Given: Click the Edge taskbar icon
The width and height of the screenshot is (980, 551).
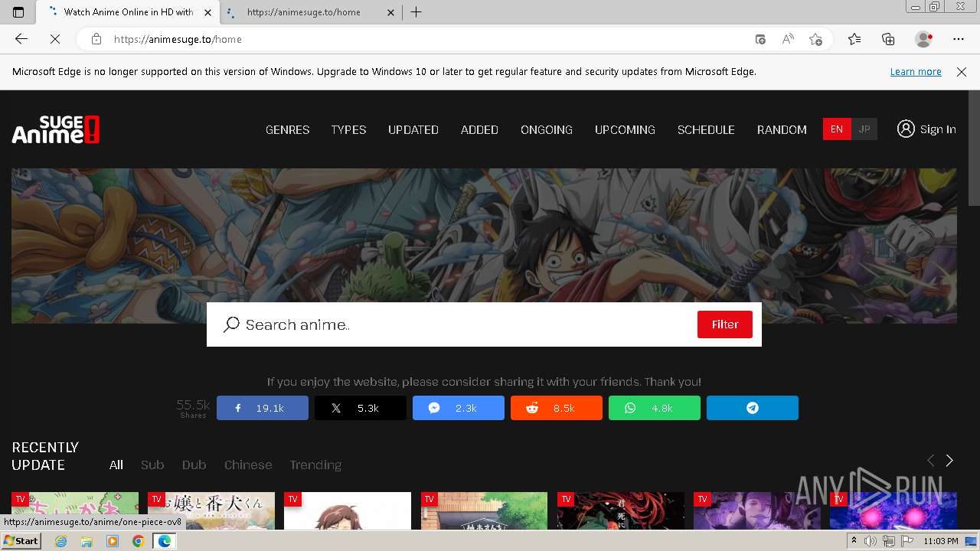Looking at the screenshot, I should click(x=164, y=541).
